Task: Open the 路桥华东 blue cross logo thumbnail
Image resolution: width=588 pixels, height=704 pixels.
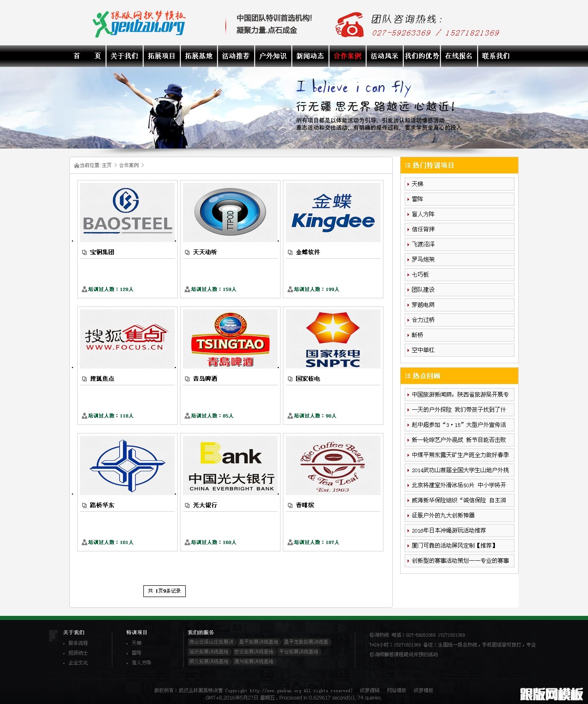Action: pos(127,465)
